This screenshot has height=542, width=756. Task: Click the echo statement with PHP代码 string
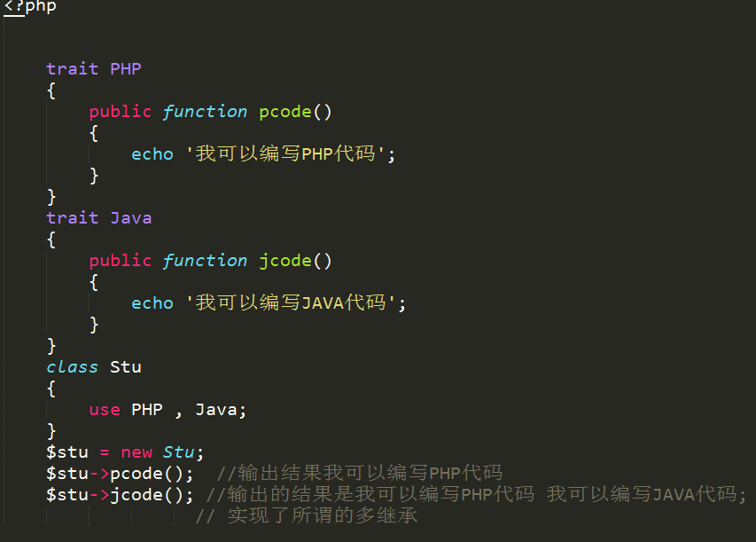tap(263, 154)
